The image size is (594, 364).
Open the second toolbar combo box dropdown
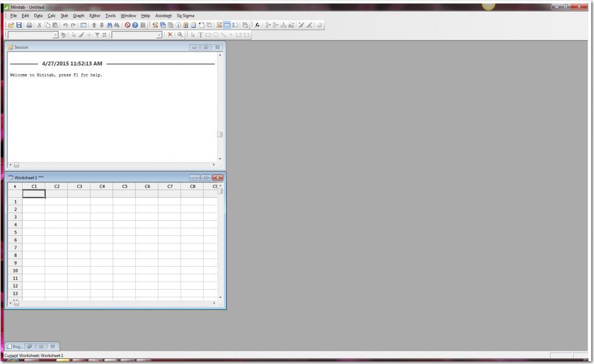click(159, 35)
